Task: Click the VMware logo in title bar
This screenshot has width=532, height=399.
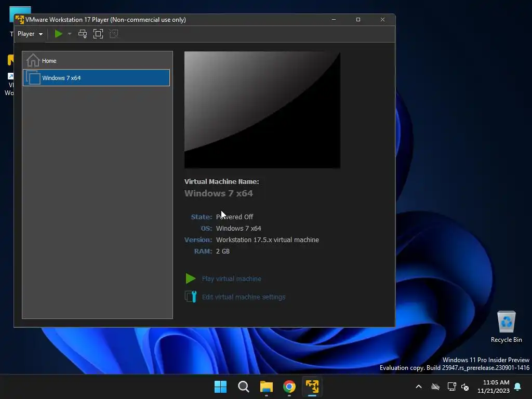Action: tap(20, 20)
